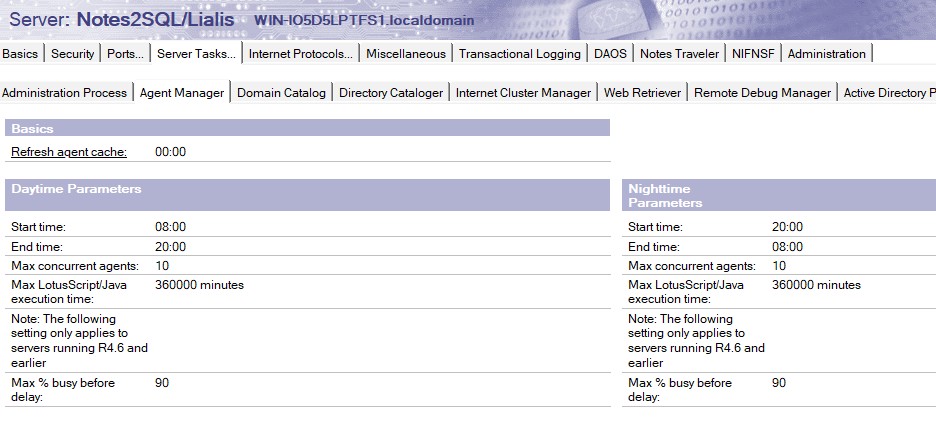
Task: Click the Nighttime Max concurrent agents value
Action: pyautogui.click(x=779, y=266)
